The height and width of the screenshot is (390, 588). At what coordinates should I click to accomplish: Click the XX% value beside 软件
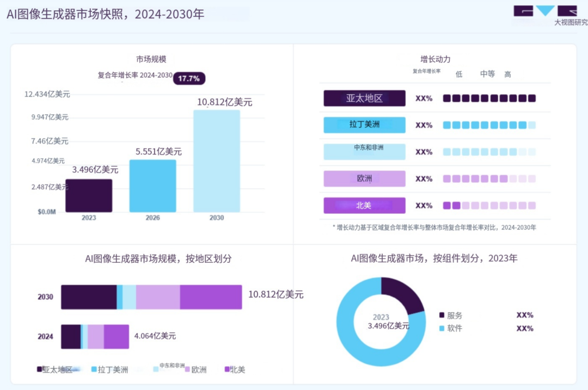click(x=525, y=329)
